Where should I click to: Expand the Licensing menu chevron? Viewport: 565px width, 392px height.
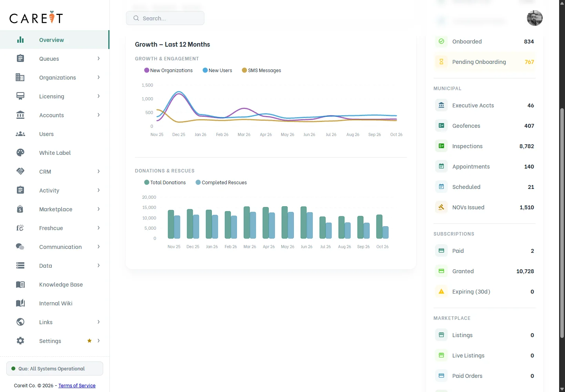(98, 96)
